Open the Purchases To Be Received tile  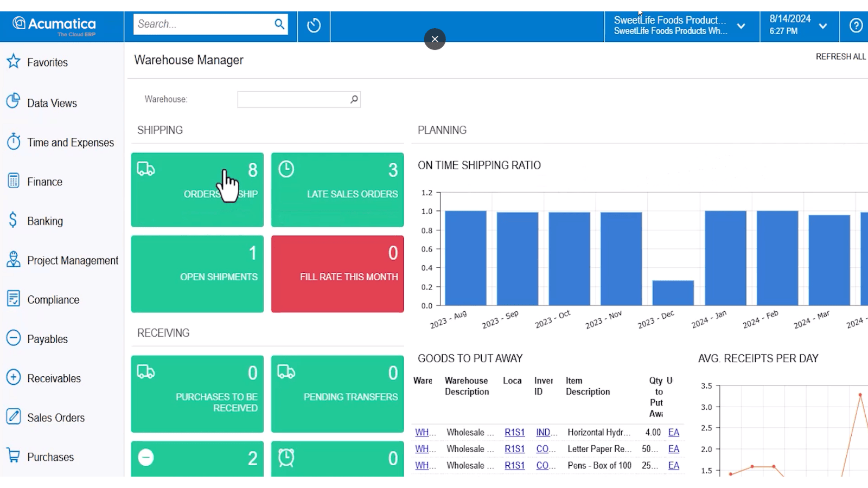[x=197, y=394]
